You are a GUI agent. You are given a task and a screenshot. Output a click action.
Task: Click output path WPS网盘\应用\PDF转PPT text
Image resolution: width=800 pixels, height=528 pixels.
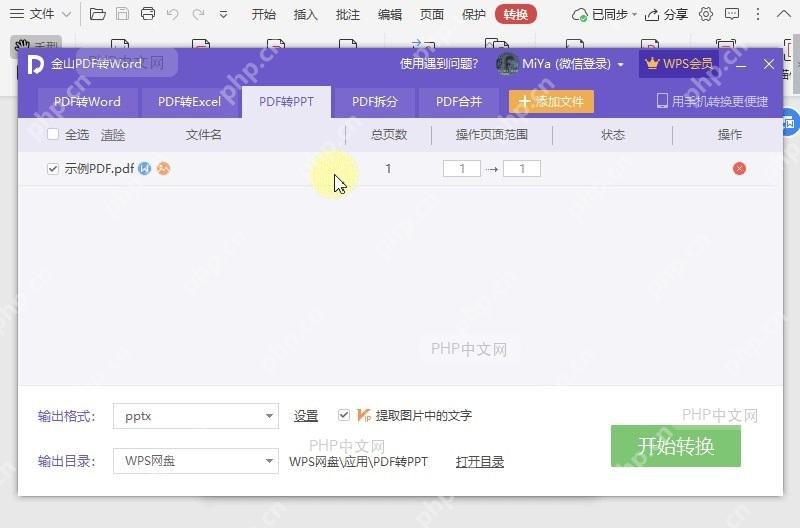click(358, 462)
